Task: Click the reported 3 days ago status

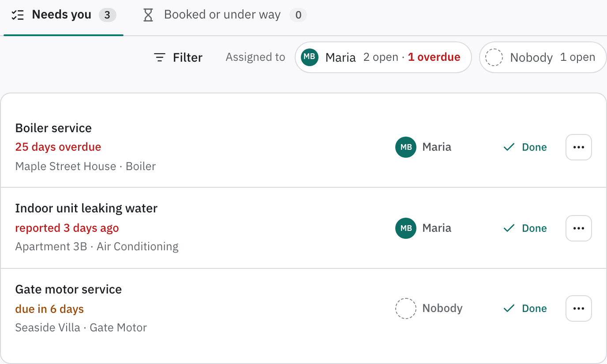Action: (x=67, y=228)
